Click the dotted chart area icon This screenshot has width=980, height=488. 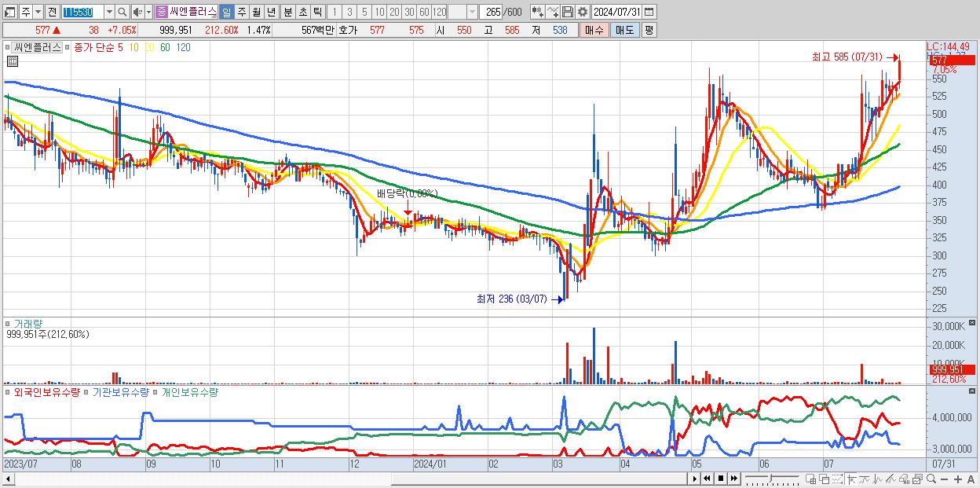837,479
